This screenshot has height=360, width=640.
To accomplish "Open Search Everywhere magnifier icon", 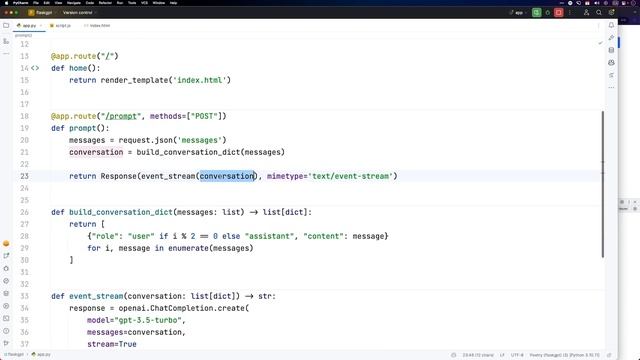I will pos(599,13).
